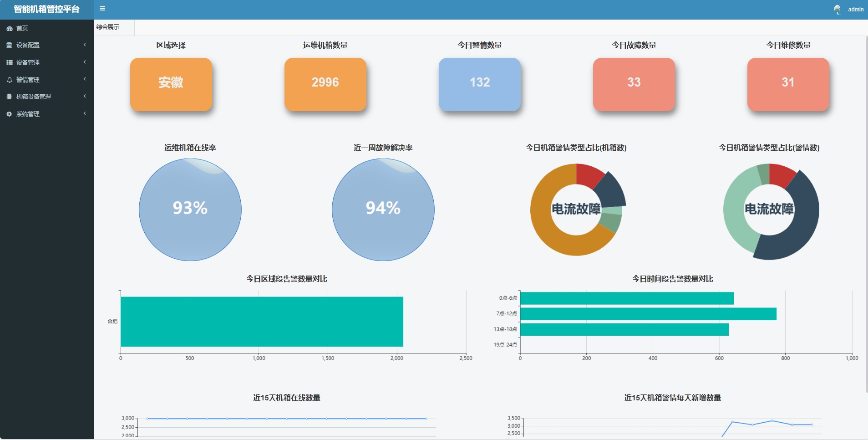This screenshot has width=868, height=440.
Task: Click the 今日时间段告警数量对比 chart title
Action: [x=673, y=279]
